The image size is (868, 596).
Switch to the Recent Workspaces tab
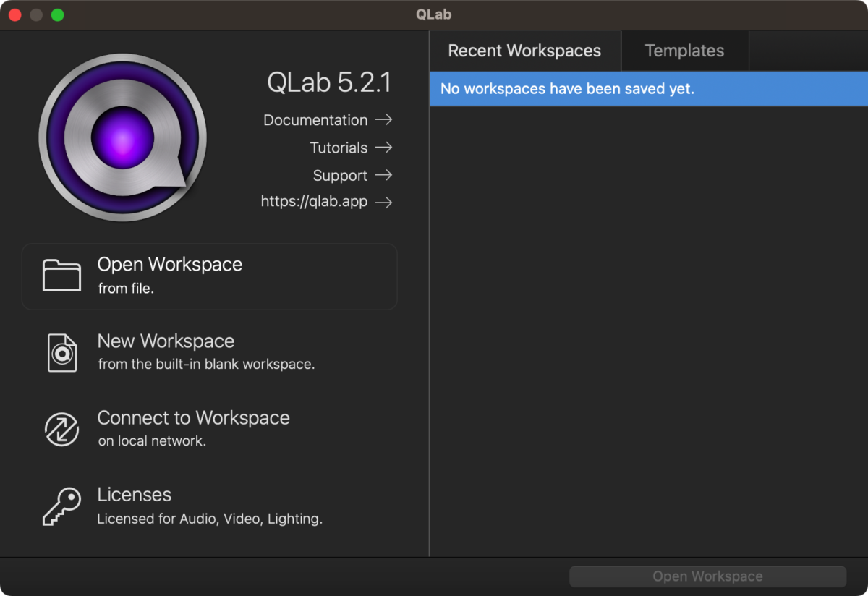coord(524,51)
